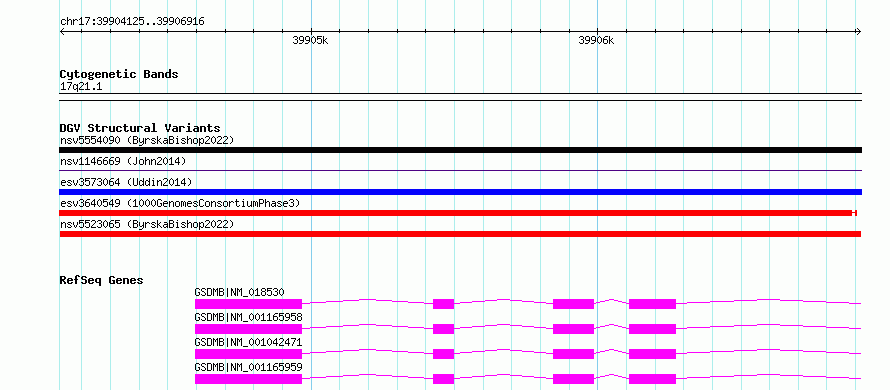Click the third exon block of NM_001165959
890x390 pixels.
pos(573,379)
